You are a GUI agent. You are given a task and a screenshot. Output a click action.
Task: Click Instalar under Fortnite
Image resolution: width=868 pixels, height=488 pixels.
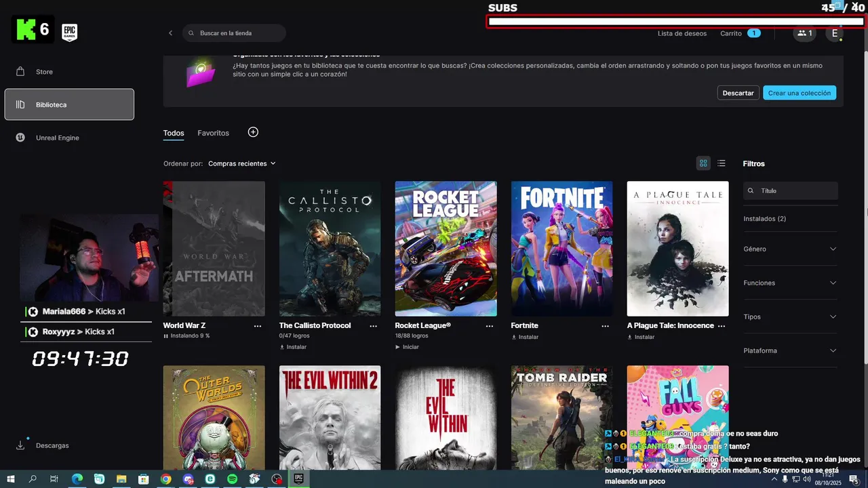(x=525, y=337)
